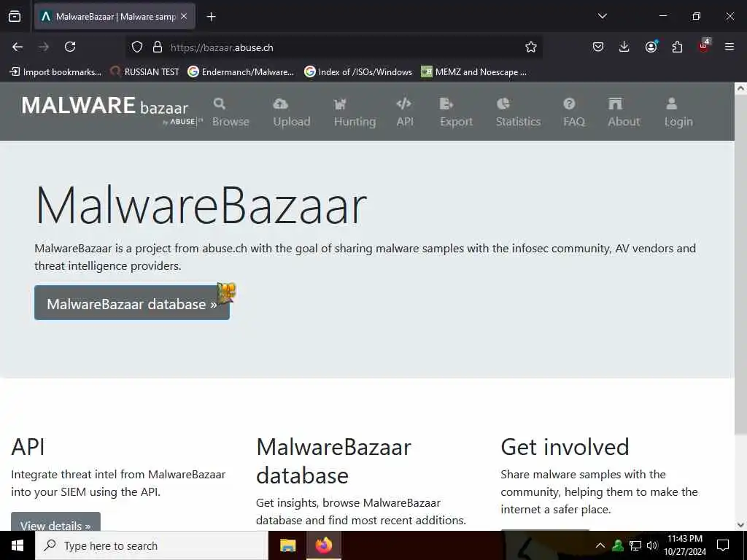747x560 pixels.
Task: Close the MalwareBazaar tab
Action: 184,16
